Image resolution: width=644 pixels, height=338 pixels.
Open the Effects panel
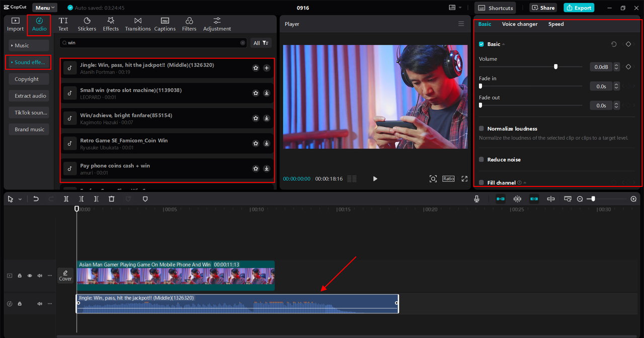[111, 24]
